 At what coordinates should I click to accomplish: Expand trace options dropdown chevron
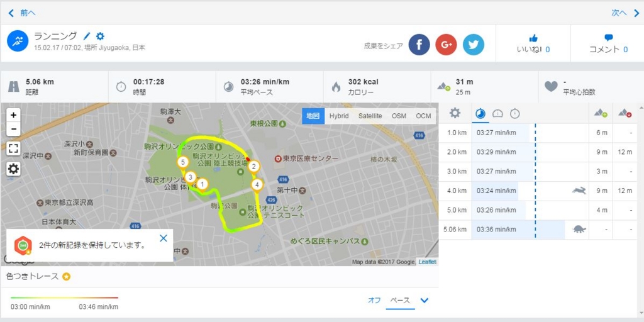click(x=425, y=300)
